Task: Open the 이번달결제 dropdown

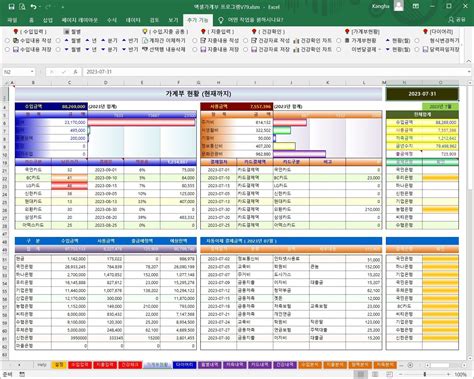Action: tap(380, 49)
